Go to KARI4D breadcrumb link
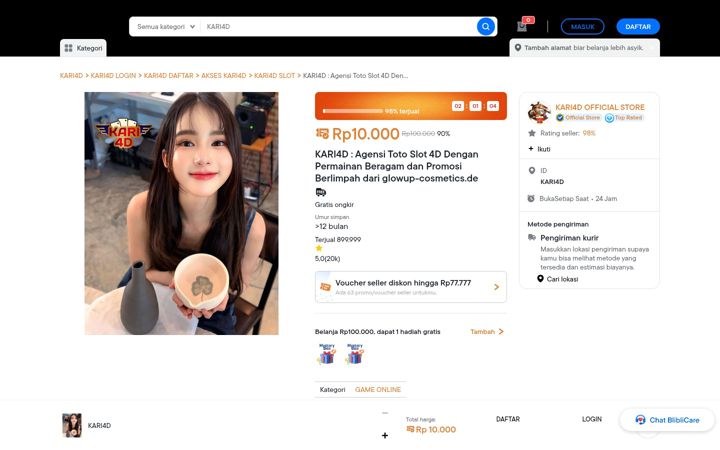 pos(71,76)
